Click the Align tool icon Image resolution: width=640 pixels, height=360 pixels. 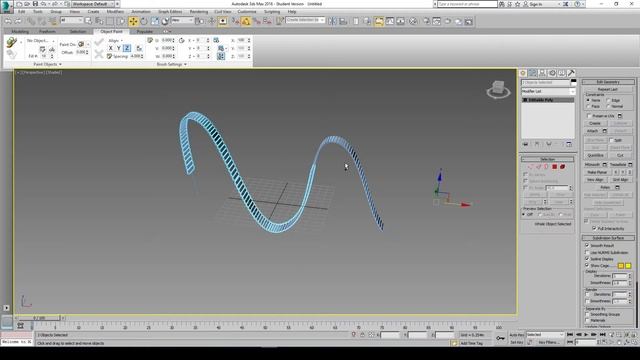click(343, 21)
